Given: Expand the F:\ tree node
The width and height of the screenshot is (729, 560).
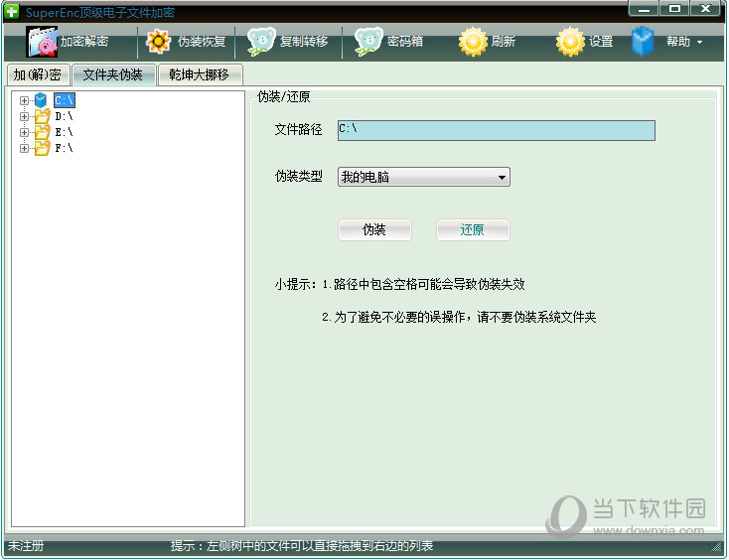Looking at the screenshot, I should [24, 148].
